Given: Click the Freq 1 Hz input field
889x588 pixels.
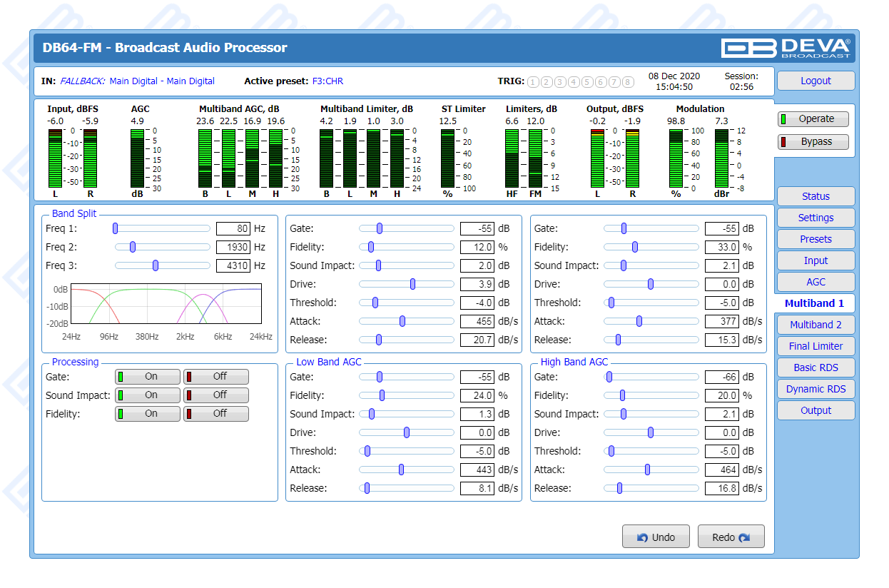Looking at the screenshot, I should (233, 229).
